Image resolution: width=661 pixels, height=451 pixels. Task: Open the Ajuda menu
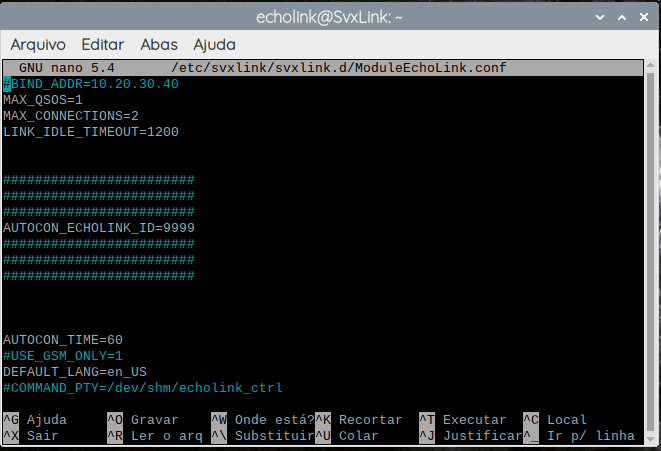(x=214, y=45)
